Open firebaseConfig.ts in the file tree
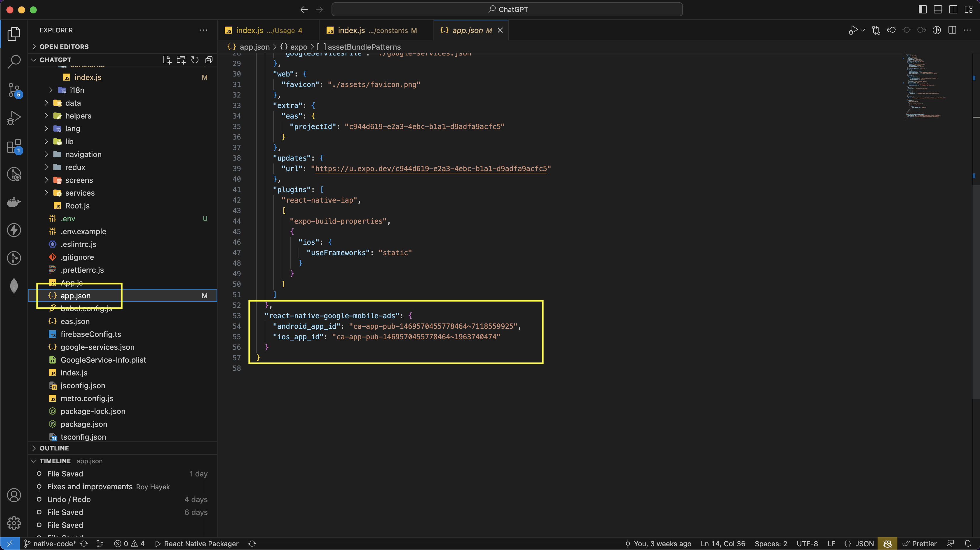This screenshot has width=980, height=550. (x=123, y=334)
